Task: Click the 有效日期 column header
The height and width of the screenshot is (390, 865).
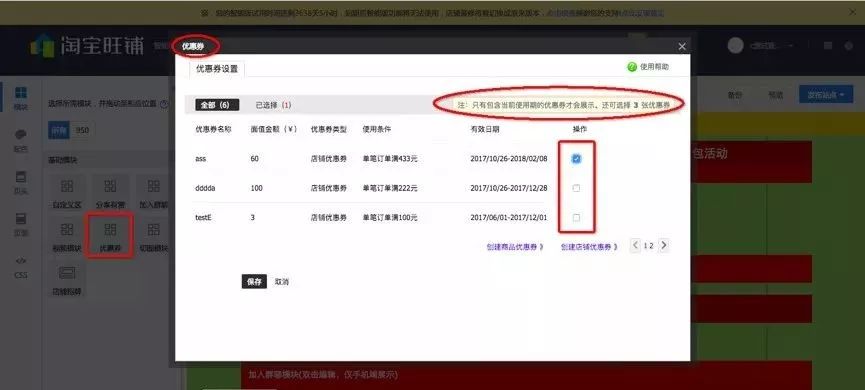Action: tap(484, 129)
